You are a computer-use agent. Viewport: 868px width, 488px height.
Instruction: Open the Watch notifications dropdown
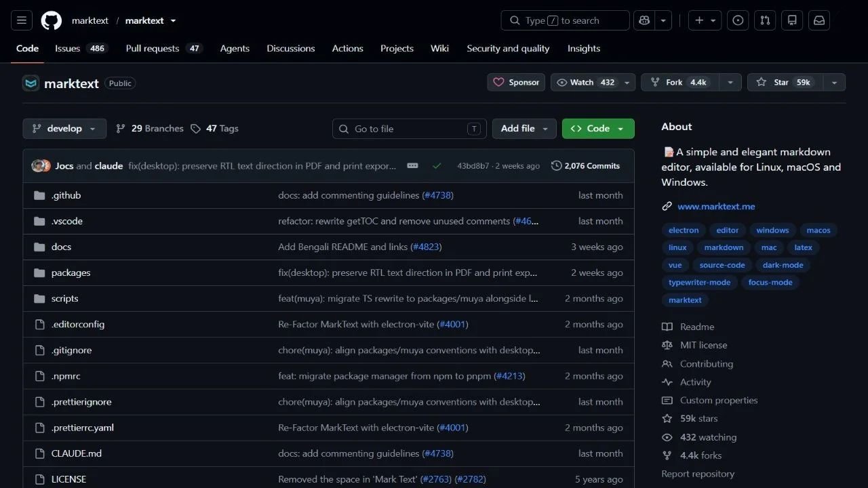point(593,82)
